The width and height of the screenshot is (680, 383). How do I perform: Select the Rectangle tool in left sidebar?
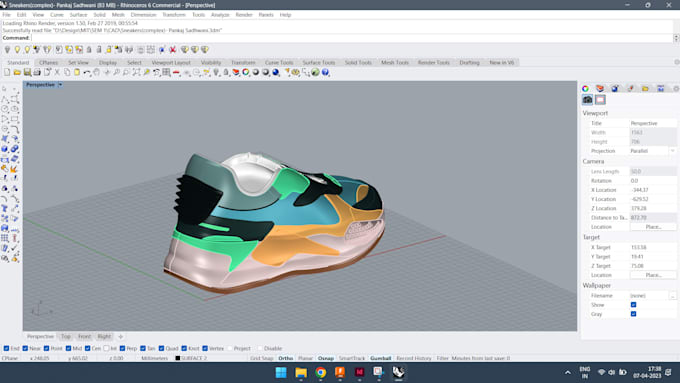15,119
